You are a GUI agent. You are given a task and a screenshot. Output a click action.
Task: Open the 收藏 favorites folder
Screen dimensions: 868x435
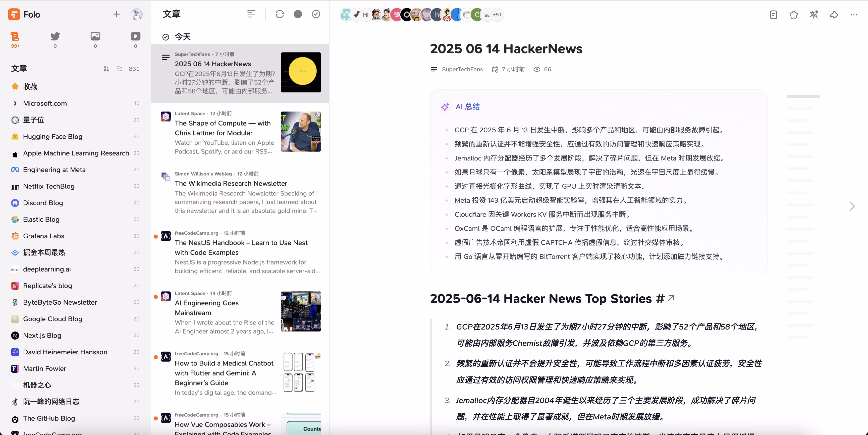click(75, 87)
